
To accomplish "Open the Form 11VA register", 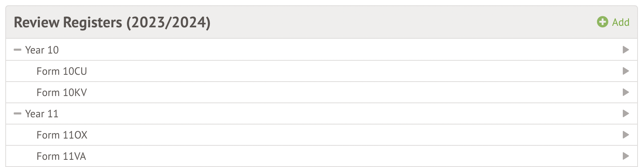I will click(x=61, y=156).
